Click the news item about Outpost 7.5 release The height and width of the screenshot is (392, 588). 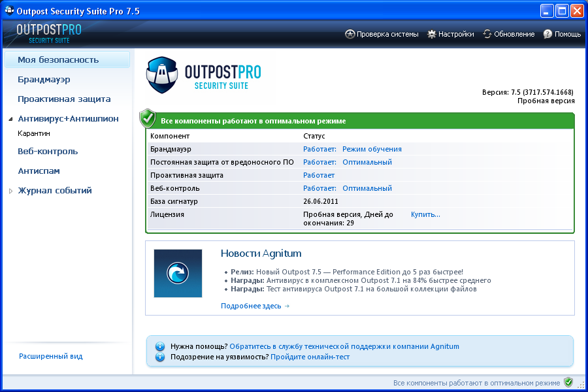pyautogui.click(x=346, y=272)
